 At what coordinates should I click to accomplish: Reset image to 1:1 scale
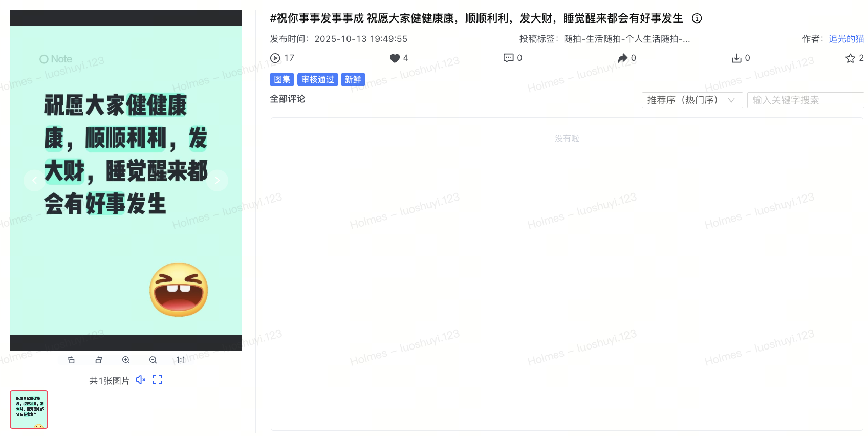pos(181,360)
